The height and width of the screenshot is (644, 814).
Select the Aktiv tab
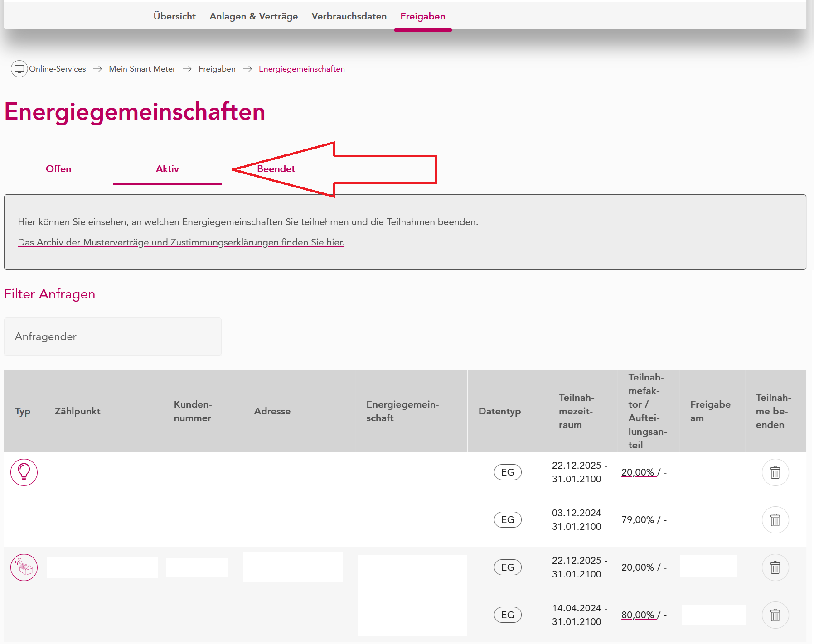(x=167, y=169)
